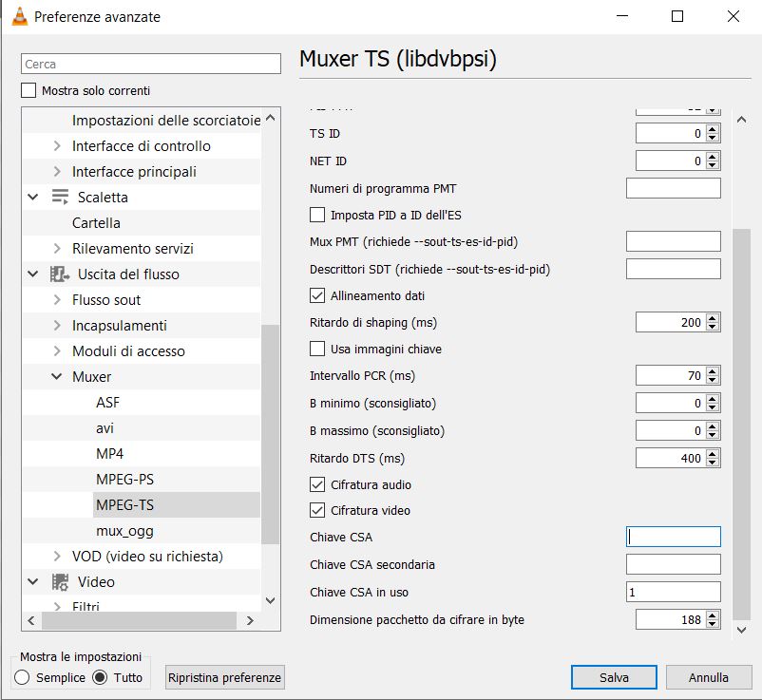Check Imposta PID a ID dell'ES

coord(317,215)
